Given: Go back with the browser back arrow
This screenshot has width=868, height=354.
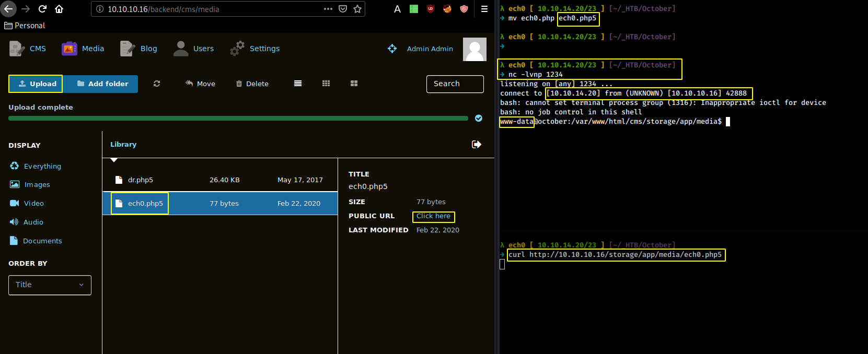Looking at the screenshot, I should tap(8, 9).
